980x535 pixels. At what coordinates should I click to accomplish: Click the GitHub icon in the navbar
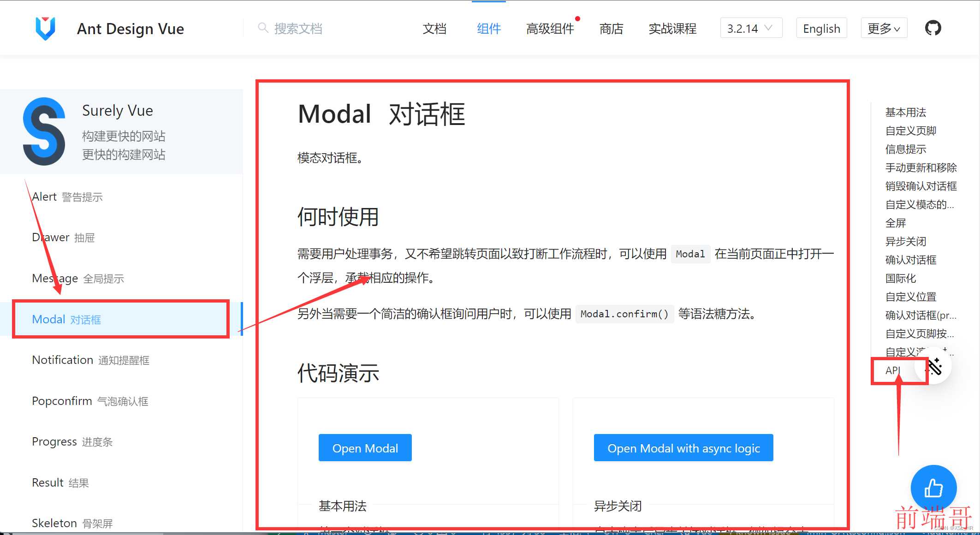[933, 28]
